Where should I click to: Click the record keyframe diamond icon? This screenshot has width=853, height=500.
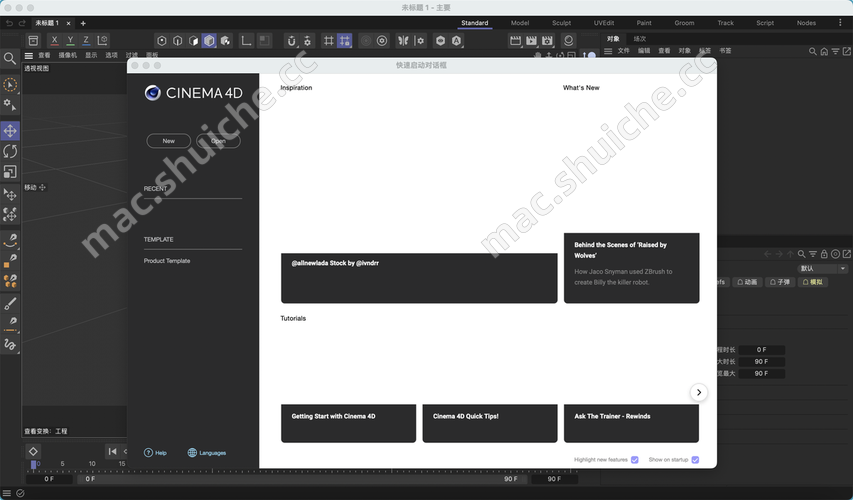(x=33, y=452)
